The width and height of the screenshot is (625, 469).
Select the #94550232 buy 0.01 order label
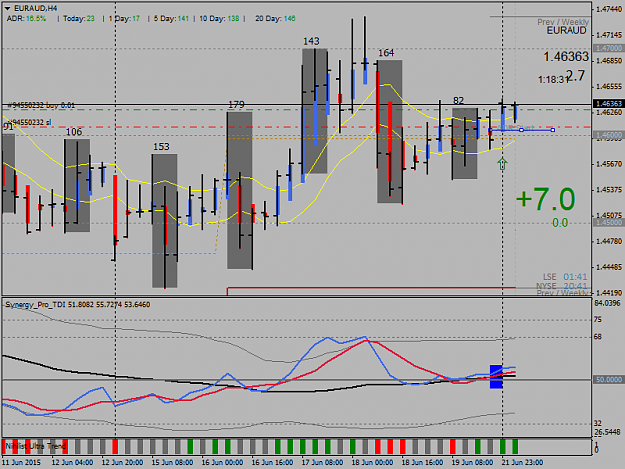pos(41,106)
